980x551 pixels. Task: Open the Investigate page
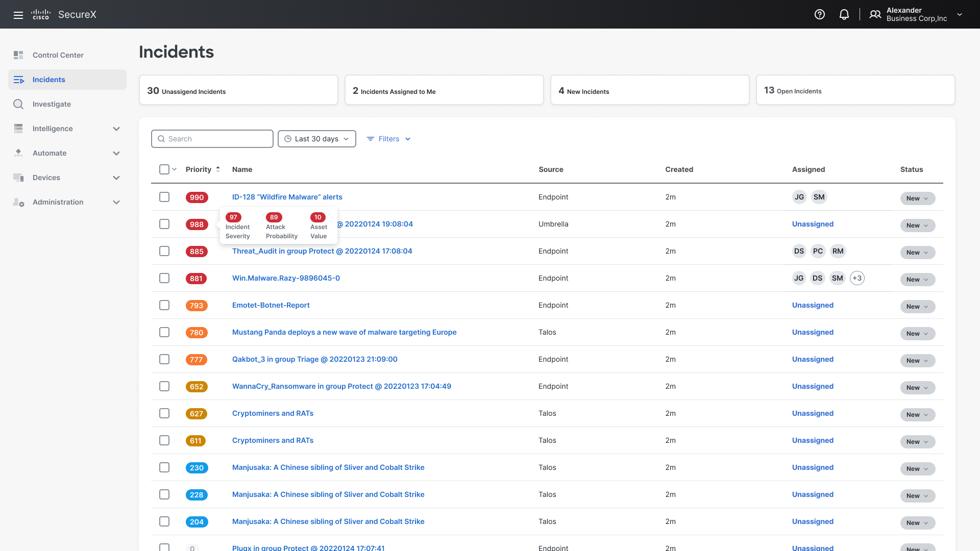click(67, 104)
